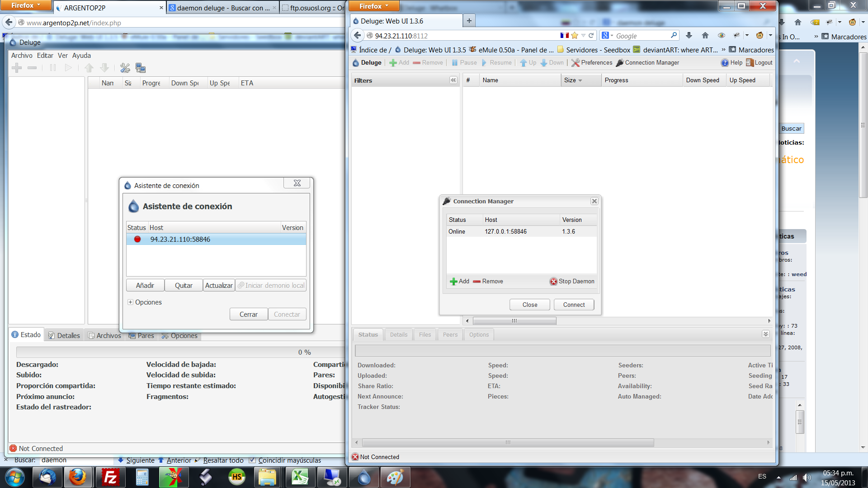Image resolution: width=868 pixels, height=488 pixels.
Task: Collapse the Filters panel with double chevron
Action: (453, 80)
